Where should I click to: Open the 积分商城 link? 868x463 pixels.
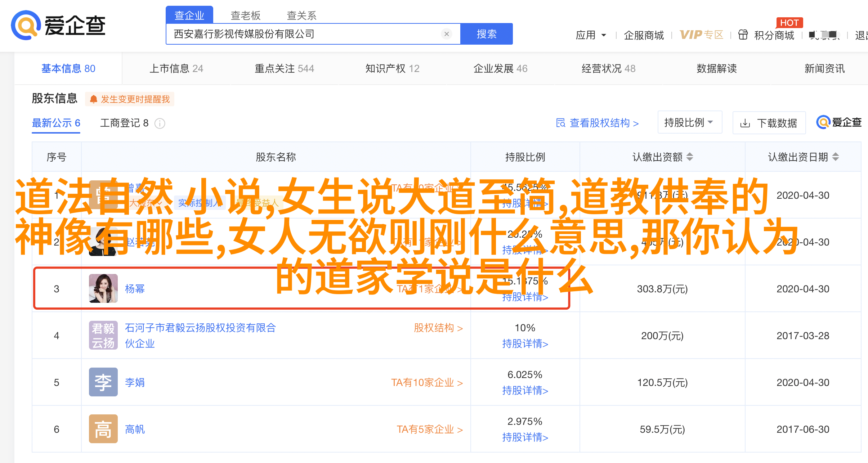pyautogui.click(x=774, y=35)
